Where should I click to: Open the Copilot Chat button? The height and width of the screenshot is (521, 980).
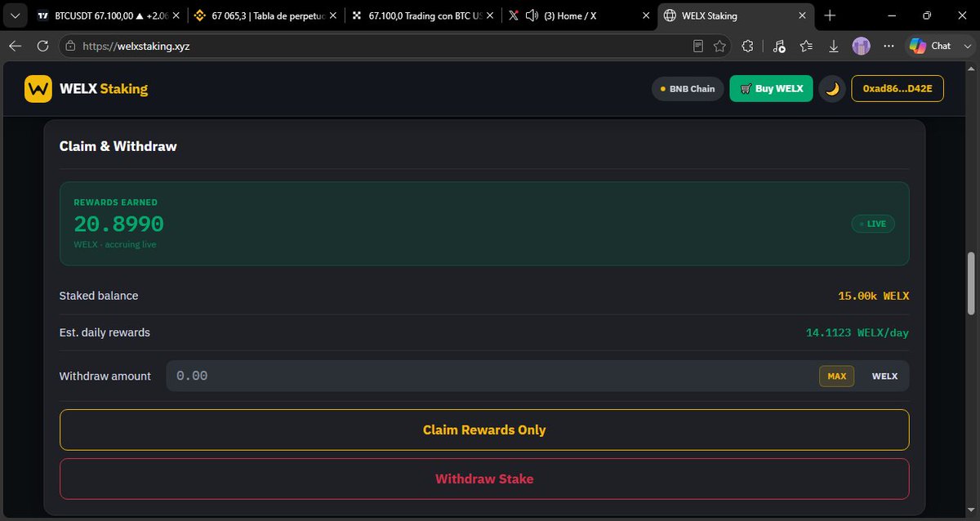[x=930, y=47]
